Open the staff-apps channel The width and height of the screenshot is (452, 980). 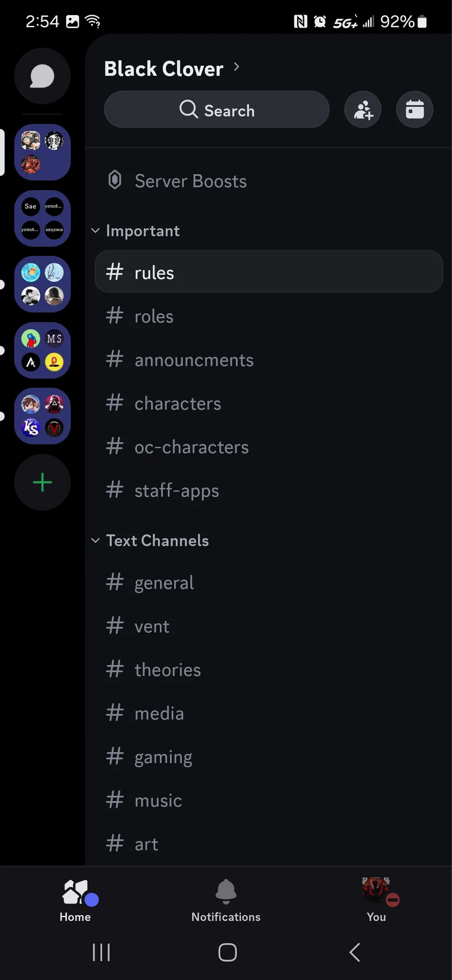pos(176,491)
